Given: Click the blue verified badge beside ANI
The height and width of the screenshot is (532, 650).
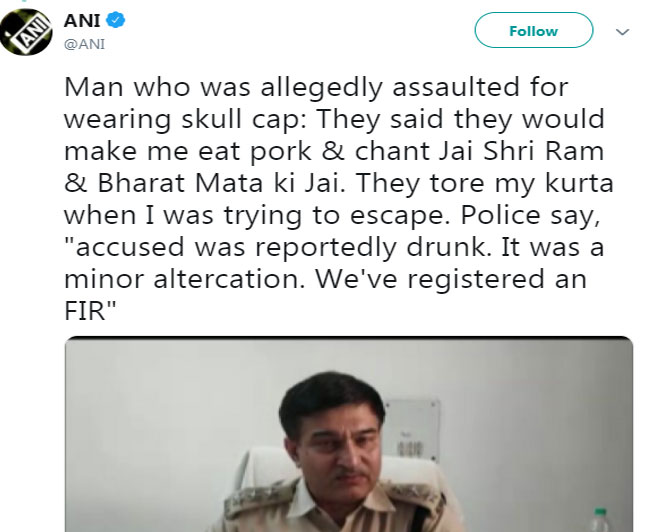Looking at the screenshot, I should (117, 20).
